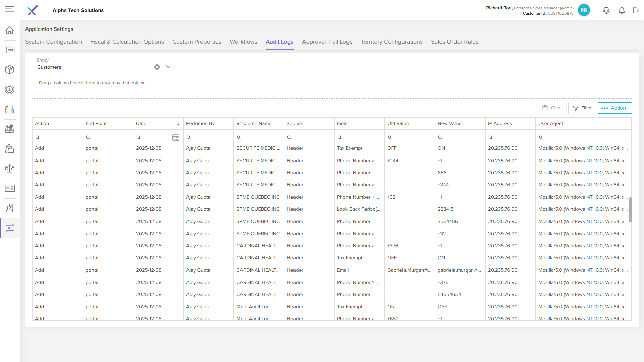
Task: Open the Approval Trail Logs tab
Action: point(327,42)
